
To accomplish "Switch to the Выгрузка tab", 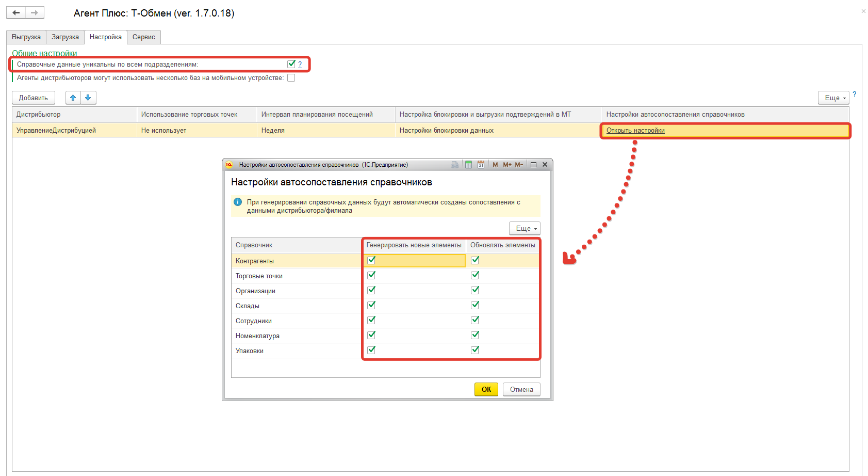I will point(26,37).
